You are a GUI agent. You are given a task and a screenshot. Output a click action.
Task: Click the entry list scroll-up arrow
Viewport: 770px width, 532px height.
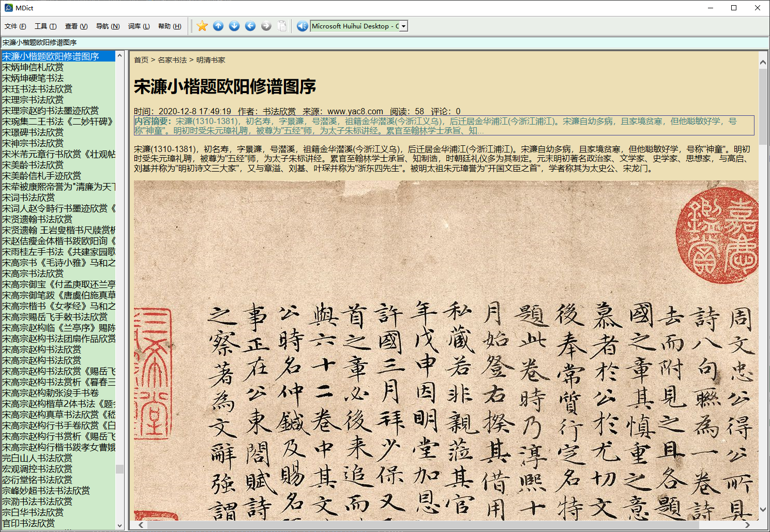pyautogui.click(x=120, y=55)
